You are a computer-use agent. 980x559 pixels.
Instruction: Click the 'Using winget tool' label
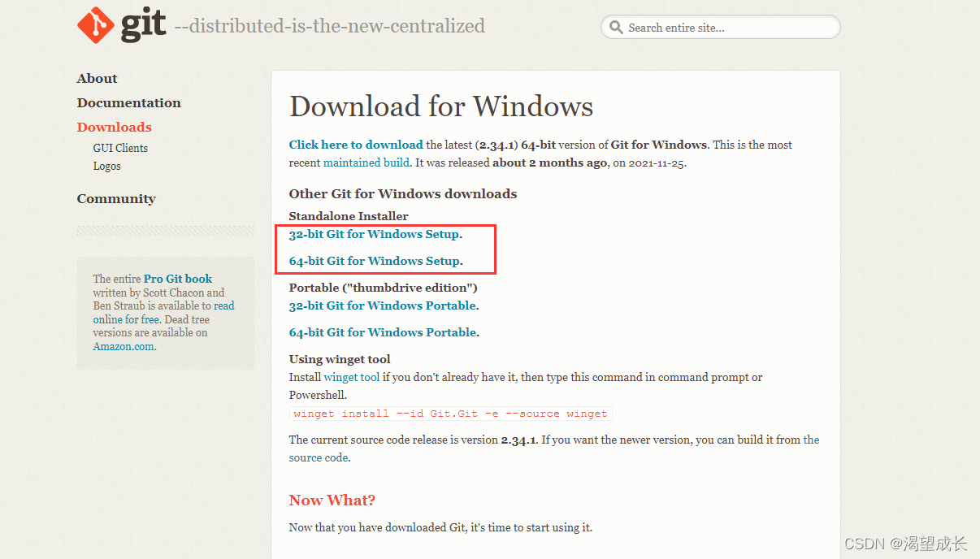click(340, 359)
